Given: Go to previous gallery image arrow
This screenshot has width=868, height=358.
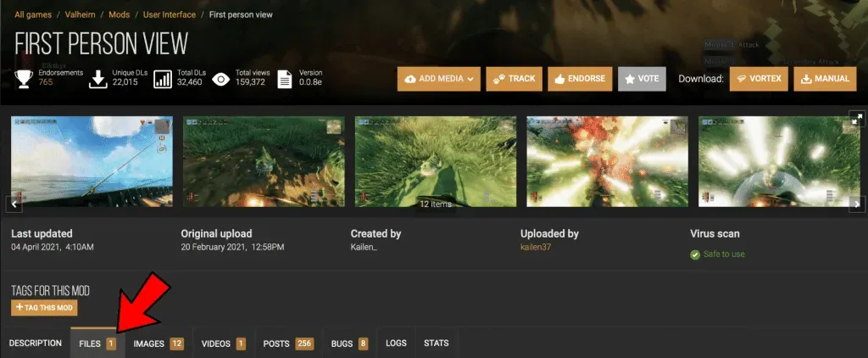Looking at the screenshot, I should tap(14, 204).
